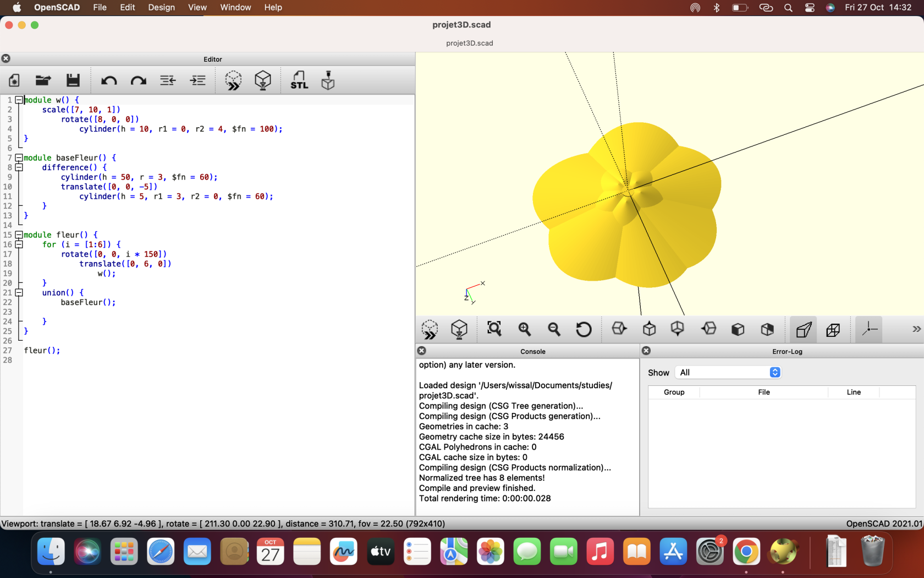Switch to the Back view
The width and height of the screenshot is (924, 578).
coord(767,329)
